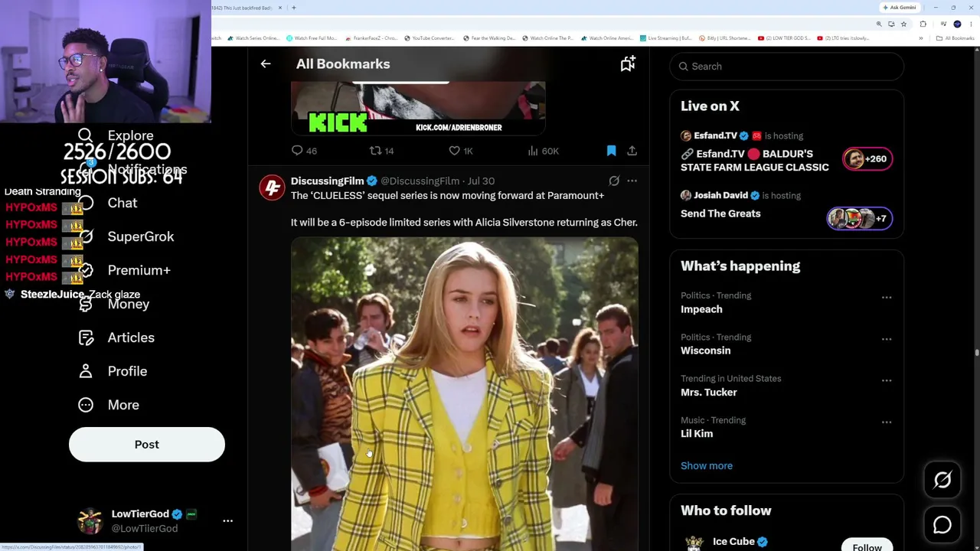Open the YouTube Converter bookmark
Screen dimensions: 980x551
click(x=430, y=38)
